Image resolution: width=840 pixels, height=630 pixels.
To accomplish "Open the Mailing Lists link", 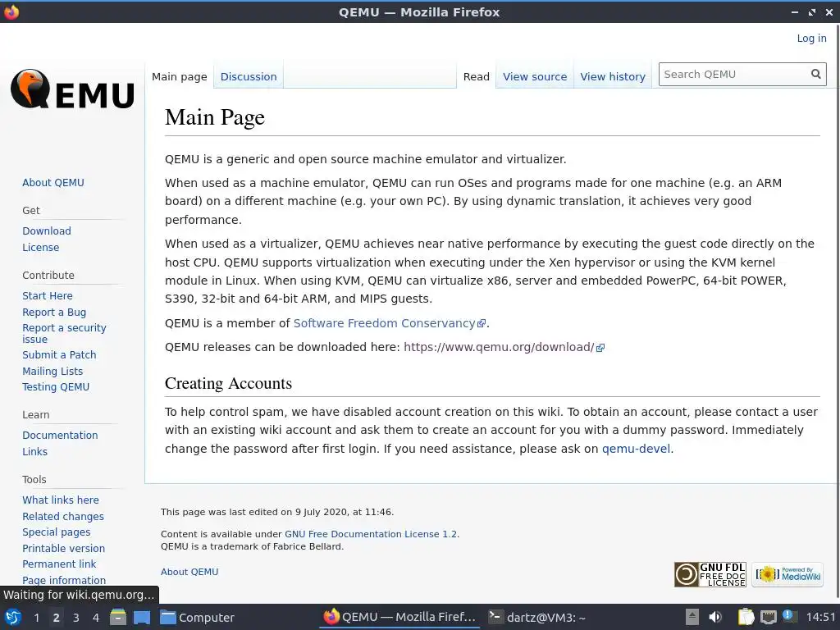I will point(52,372).
